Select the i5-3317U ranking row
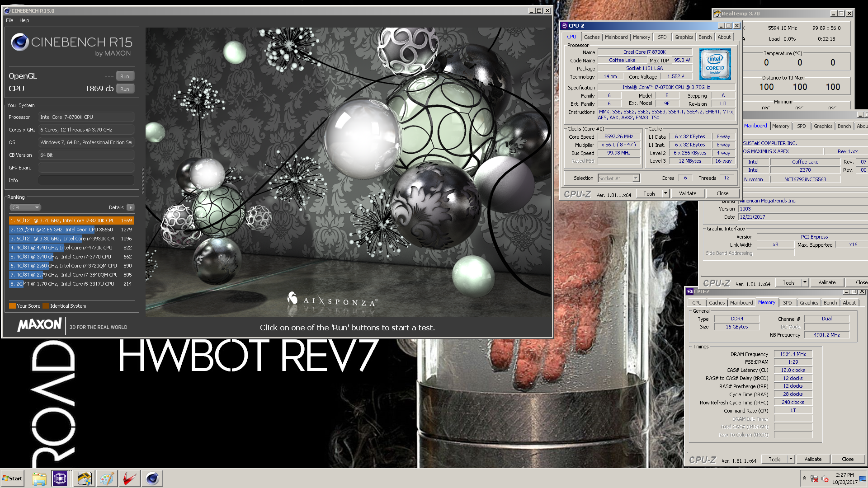The height and width of the screenshot is (488, 868). pyautogui.click(x=71, y=284)
